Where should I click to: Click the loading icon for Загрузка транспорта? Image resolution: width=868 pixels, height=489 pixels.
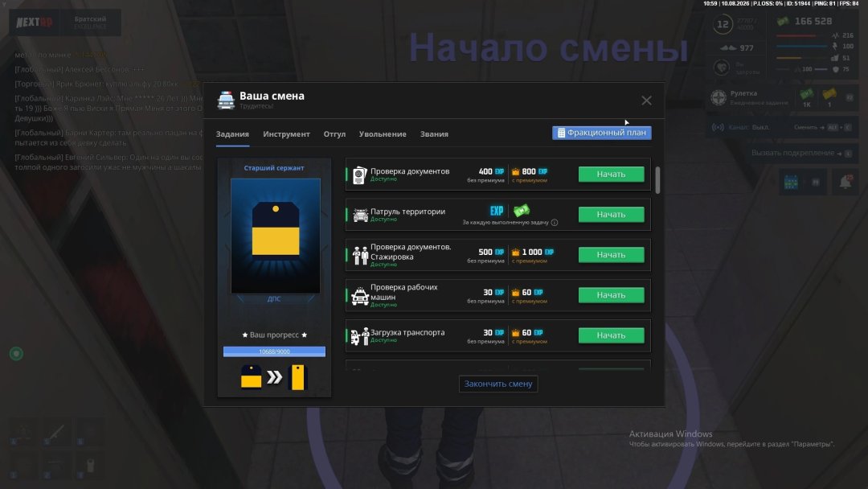tap(360, 336)
